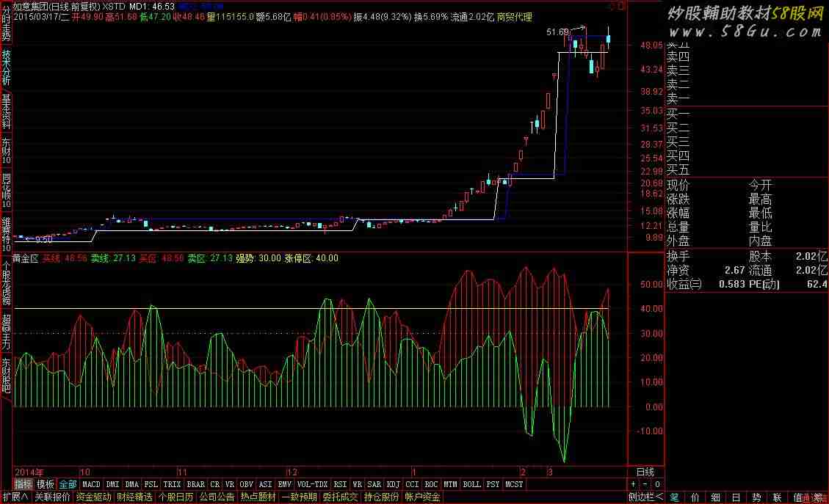Open the 东财股吧 side tab
Viewport: 829px width, 504px height.
pyautogui.click(x=6, y=376)
